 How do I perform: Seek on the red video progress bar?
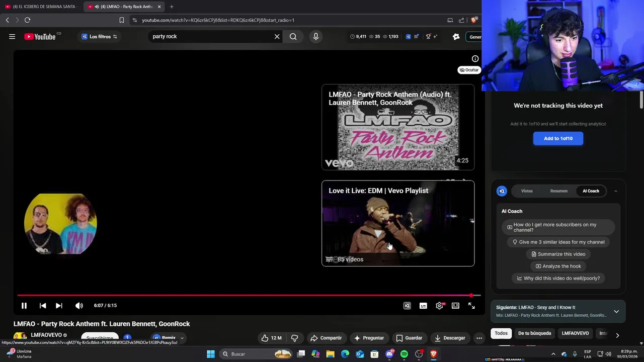click(x=249, y=295)
